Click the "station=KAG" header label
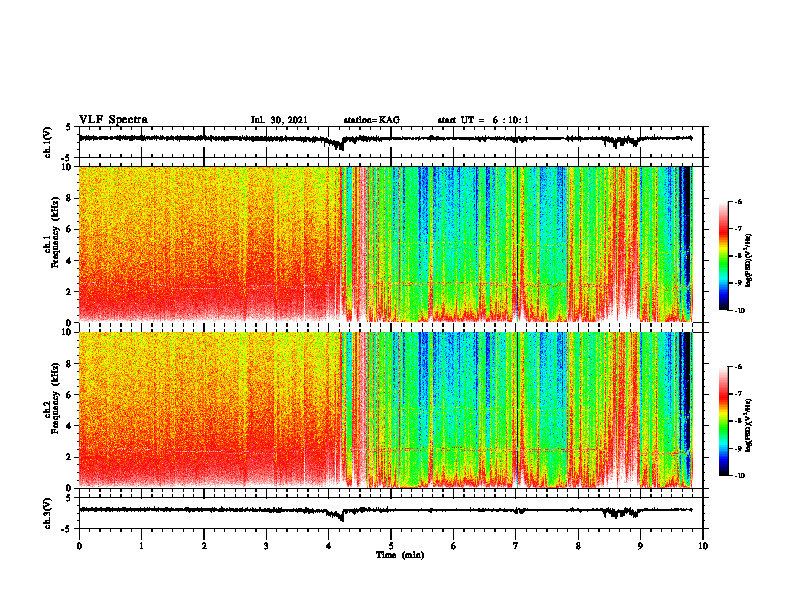 [372, 120]
